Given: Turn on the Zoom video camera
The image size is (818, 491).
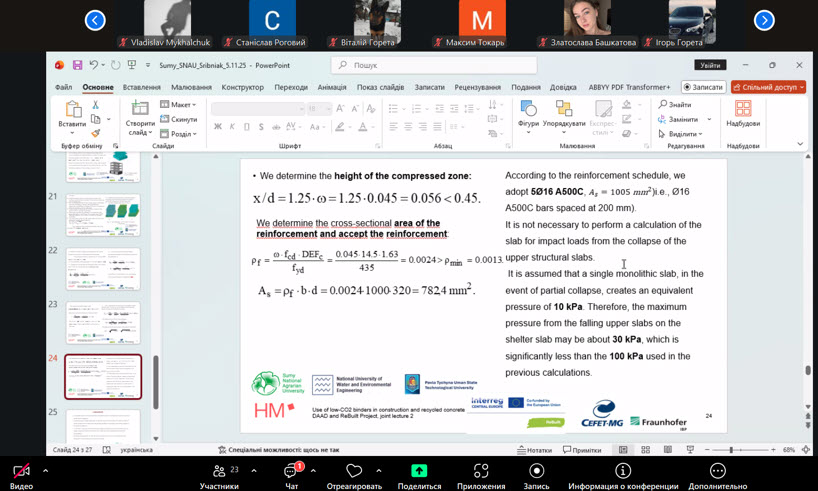Looking at the screenshot, I should tap(21, 471).
